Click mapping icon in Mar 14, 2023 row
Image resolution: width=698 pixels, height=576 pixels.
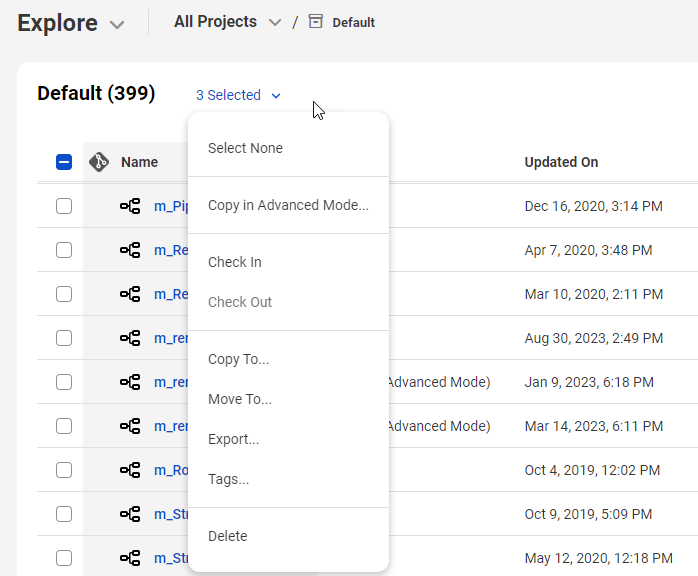[x=130, y=426]
